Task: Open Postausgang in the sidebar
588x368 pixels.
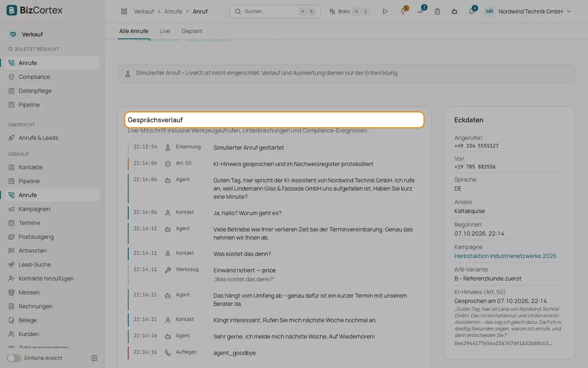Action: (52, 237)
